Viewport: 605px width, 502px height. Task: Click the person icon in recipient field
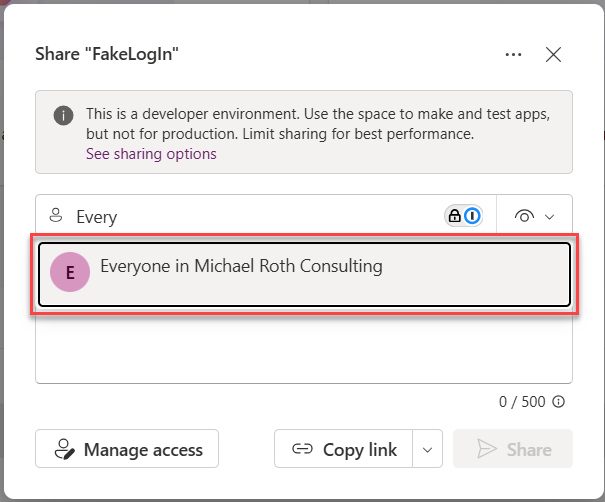click(56, 217)
